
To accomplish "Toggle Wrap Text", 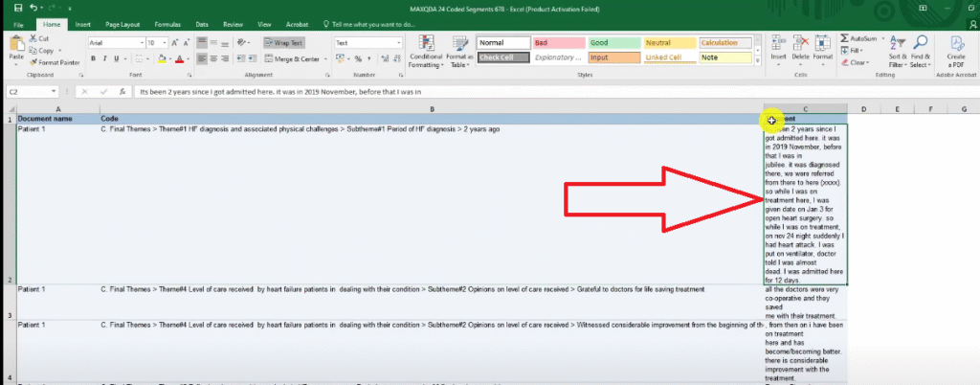I will click(x=283, y=43).
